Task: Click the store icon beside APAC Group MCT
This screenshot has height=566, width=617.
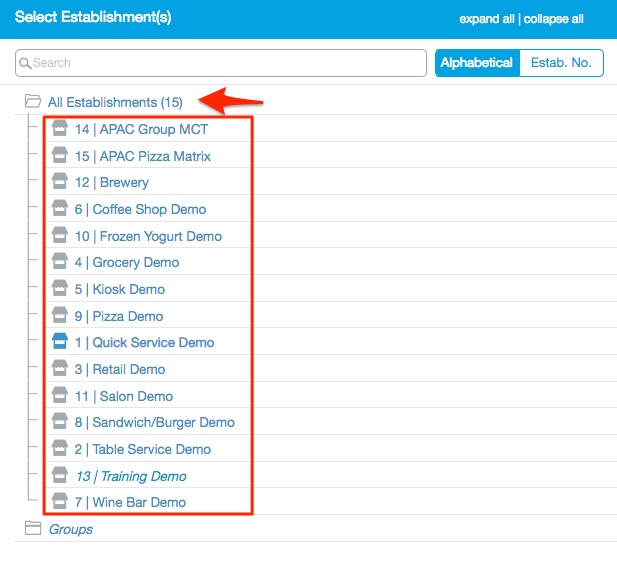Action: coord(60,129)
